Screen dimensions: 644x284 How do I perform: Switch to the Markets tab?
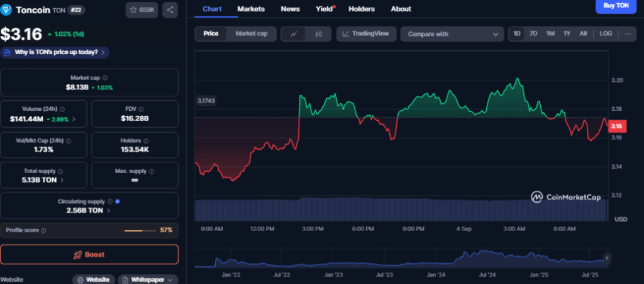pyautogui.click(x=251, y=9)
